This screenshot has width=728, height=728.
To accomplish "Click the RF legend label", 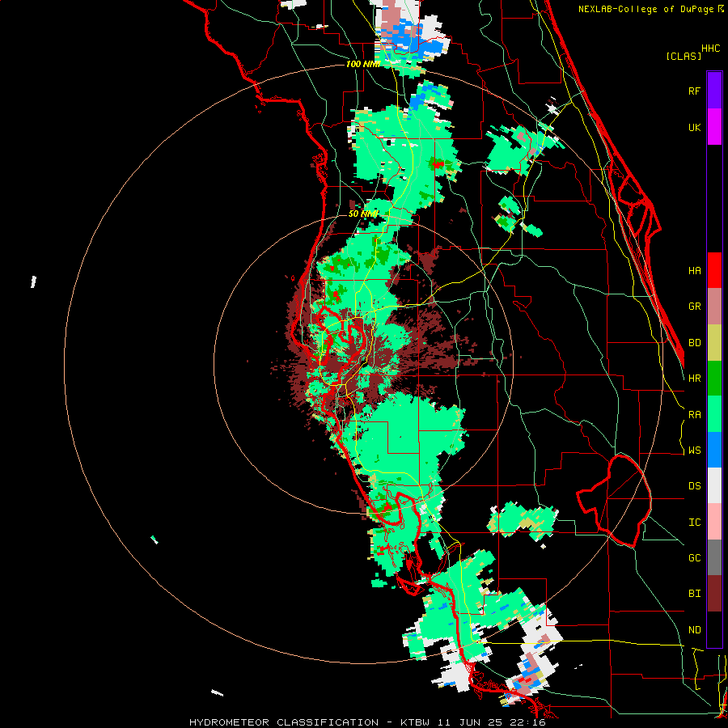I will [x=694, y=91].
